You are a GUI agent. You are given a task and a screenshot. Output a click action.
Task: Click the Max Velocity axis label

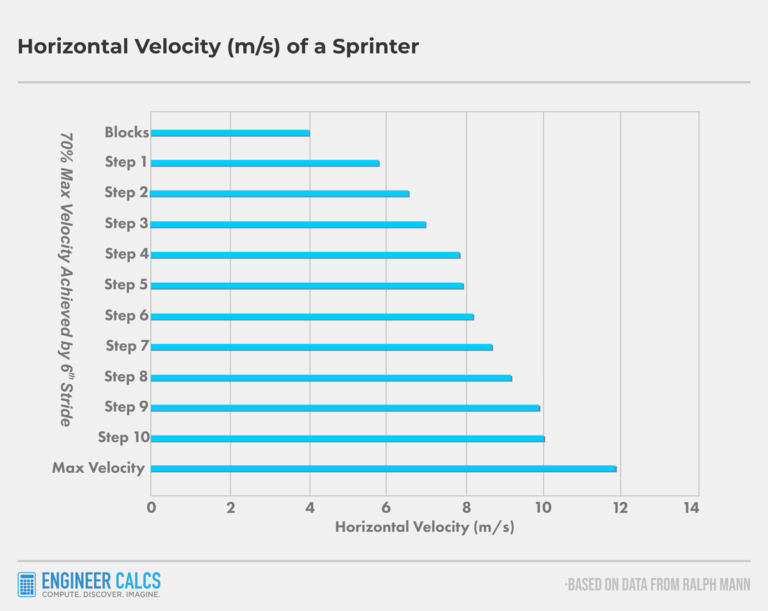tap(98, 468)
